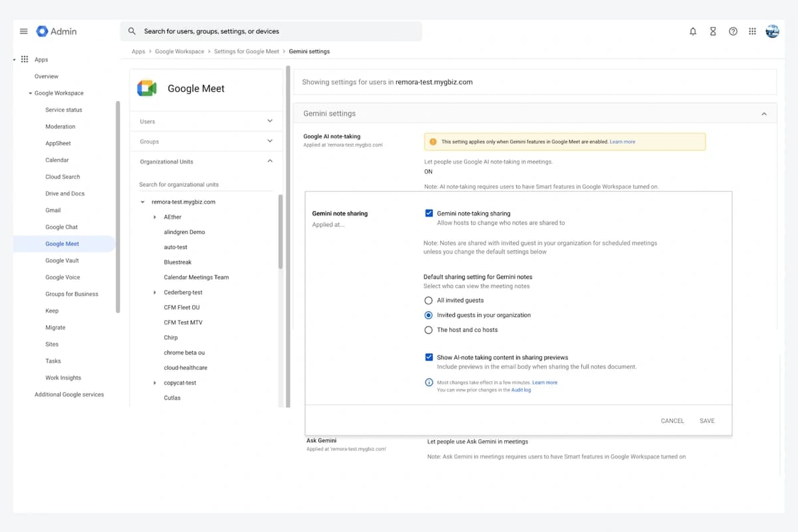The width and height of the screenshot is (798, 532).
Task: Open Work Insights in sidebar
Action: [63, 378]
